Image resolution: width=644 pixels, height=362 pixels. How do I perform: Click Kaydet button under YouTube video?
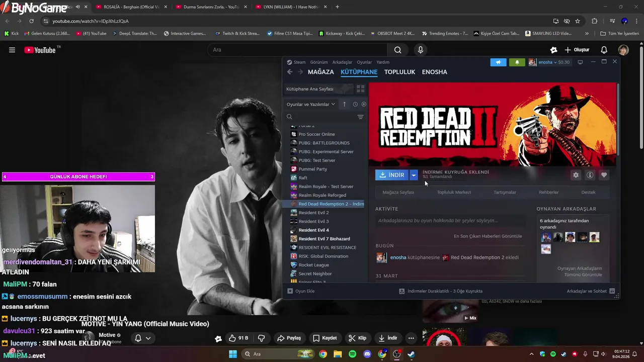325,338
